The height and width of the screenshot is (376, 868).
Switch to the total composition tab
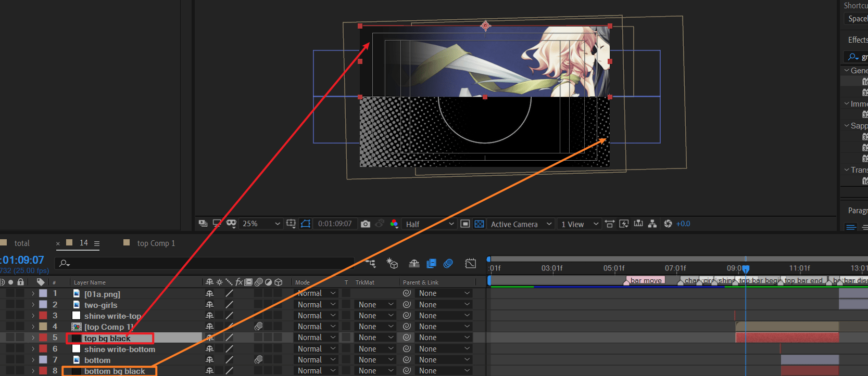pyautogui.click(x=22, y=243)
